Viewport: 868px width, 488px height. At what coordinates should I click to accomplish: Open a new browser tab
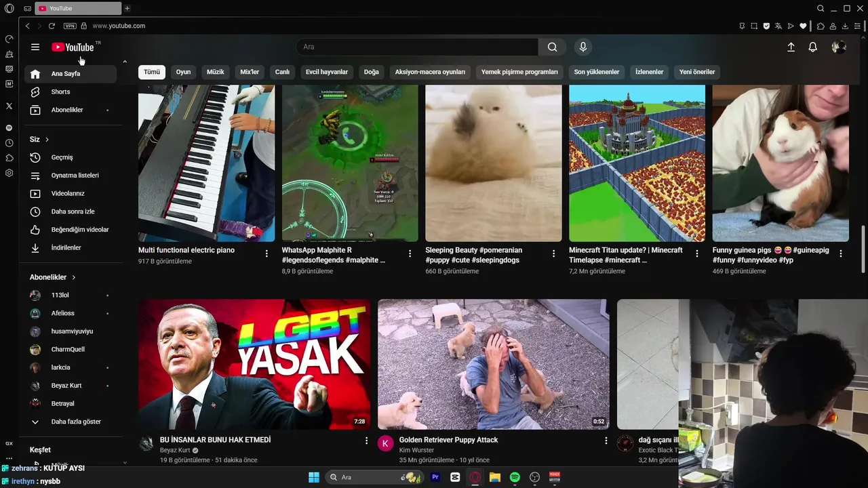pos(127,8)
